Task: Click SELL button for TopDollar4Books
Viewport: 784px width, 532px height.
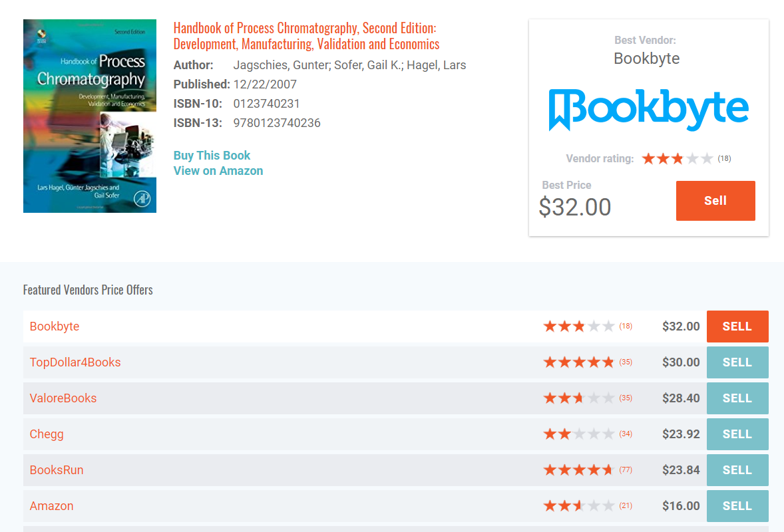Action: tap(737, 362)
